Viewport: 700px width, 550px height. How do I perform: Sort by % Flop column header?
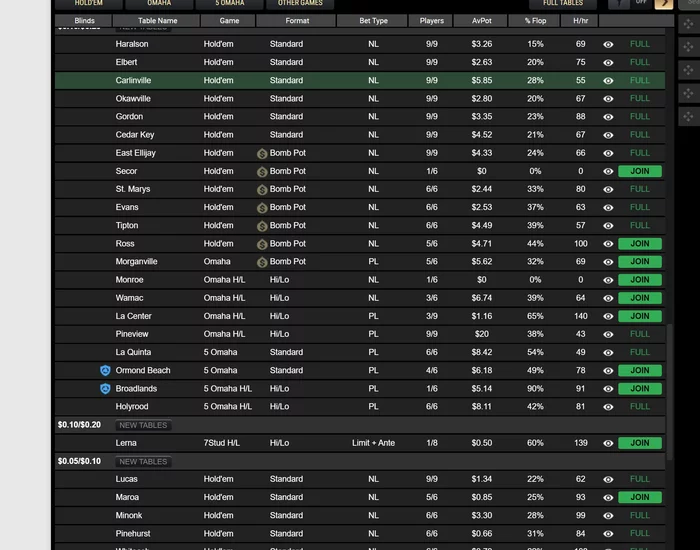(x=534, y=21)
